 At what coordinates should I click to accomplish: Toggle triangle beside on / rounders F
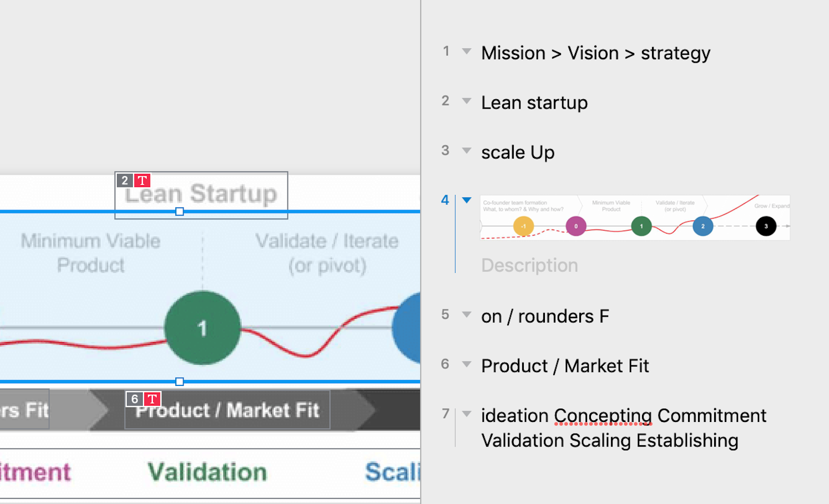(467, 314)
